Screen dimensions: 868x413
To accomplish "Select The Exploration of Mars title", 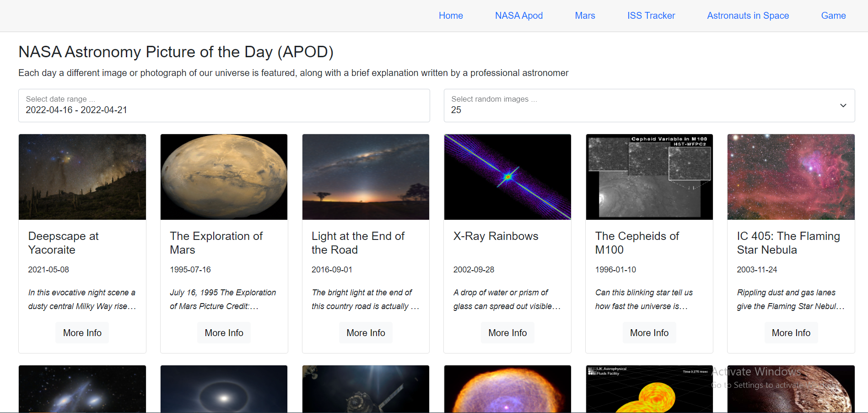I will tap(216, 243).
